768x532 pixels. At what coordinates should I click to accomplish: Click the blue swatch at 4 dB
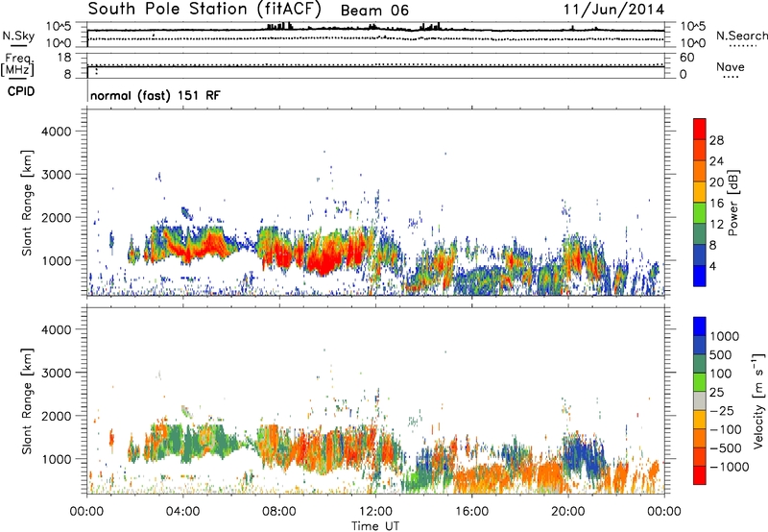click(700, 276)
